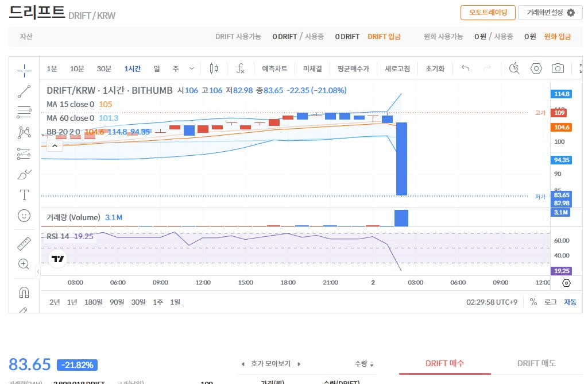Select the trend line drawing tool
588x384 pixels.
point(24,91)
